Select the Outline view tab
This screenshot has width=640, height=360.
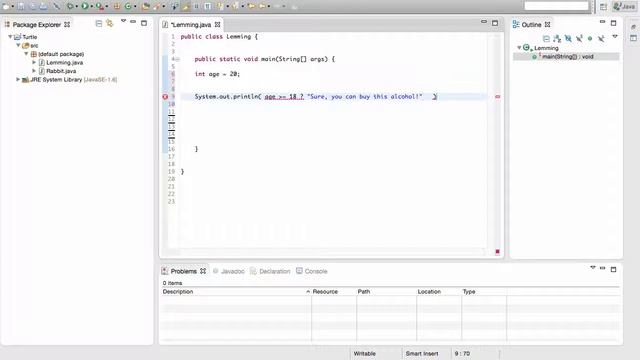pyautogui.click(x=531, y=24)
